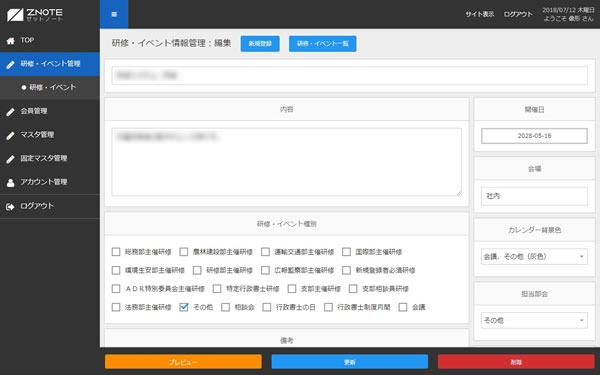
Task: Check 行政書士の日 checkbox
Action: pyautogui.click(x=267, y=307)
